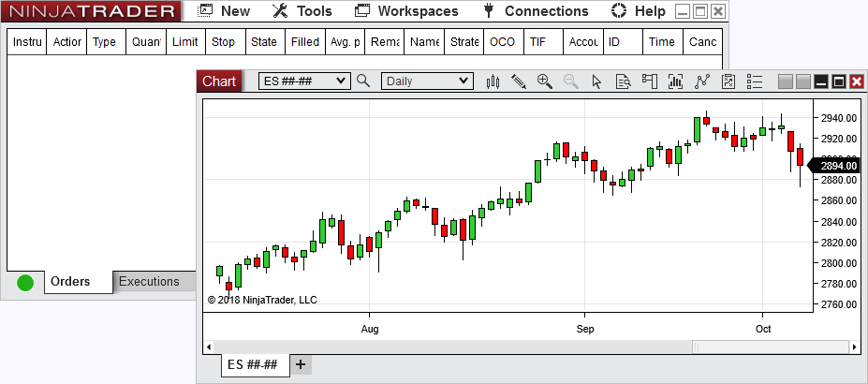
Task: Switch to the Executions tab
Action: [x=149, y=281]
